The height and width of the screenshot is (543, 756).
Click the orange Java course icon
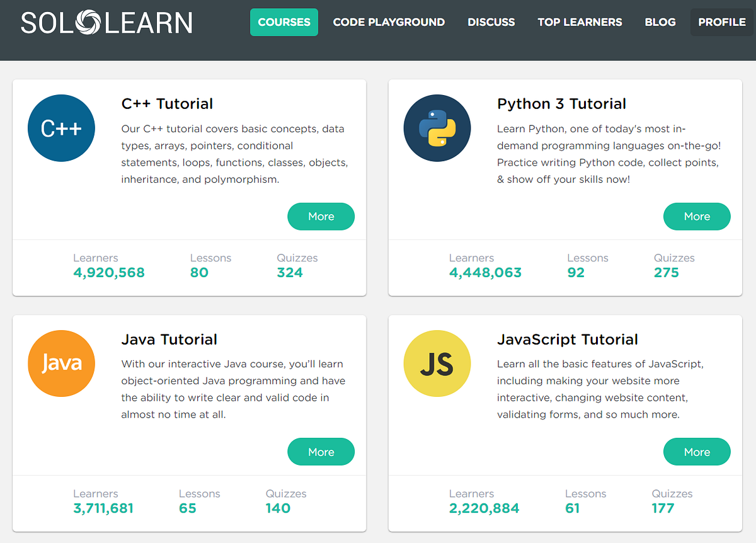pyautogui.click(x=61, y=363)
